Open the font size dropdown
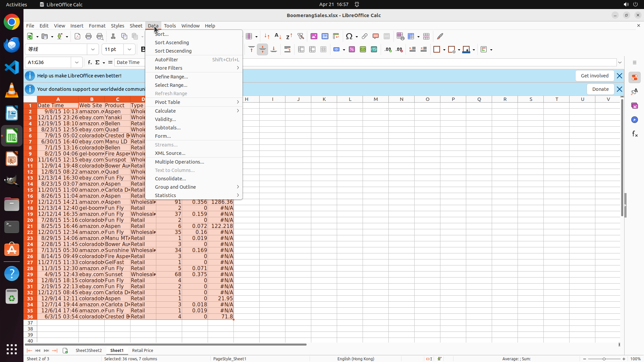This screenshot has height=362, width=644. pos(129,49)
